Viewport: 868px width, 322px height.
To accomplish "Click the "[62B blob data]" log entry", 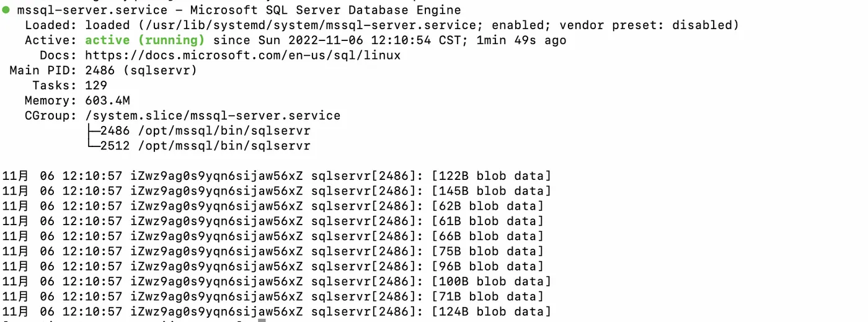I will coord(487,206).
